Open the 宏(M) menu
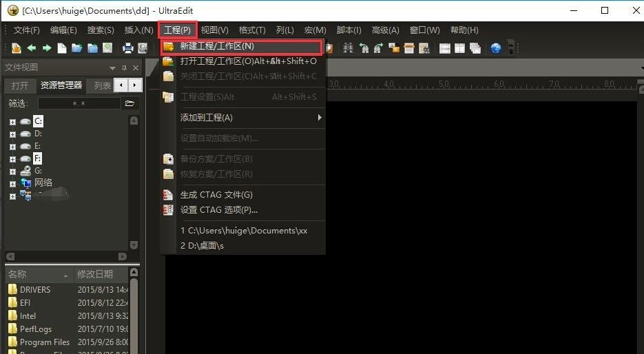Screen dimensions: 644x354 tap(315, 30)
